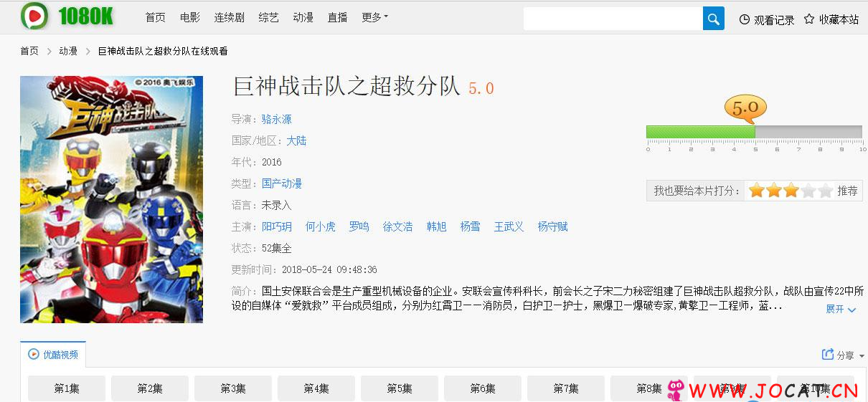The image size is (868, 402).
Task: Rate the film five stars
Action: coord(825,191)
